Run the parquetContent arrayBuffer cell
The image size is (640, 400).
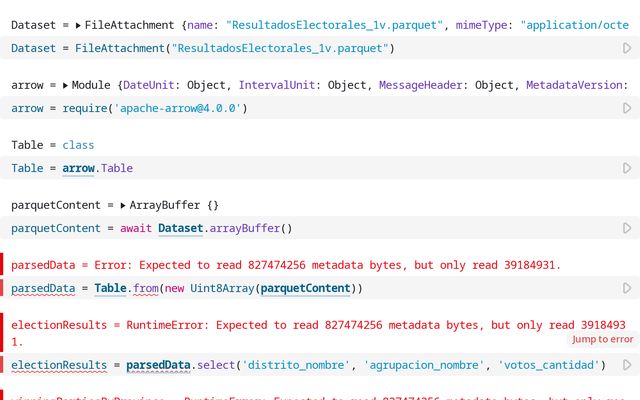(627, 228)
